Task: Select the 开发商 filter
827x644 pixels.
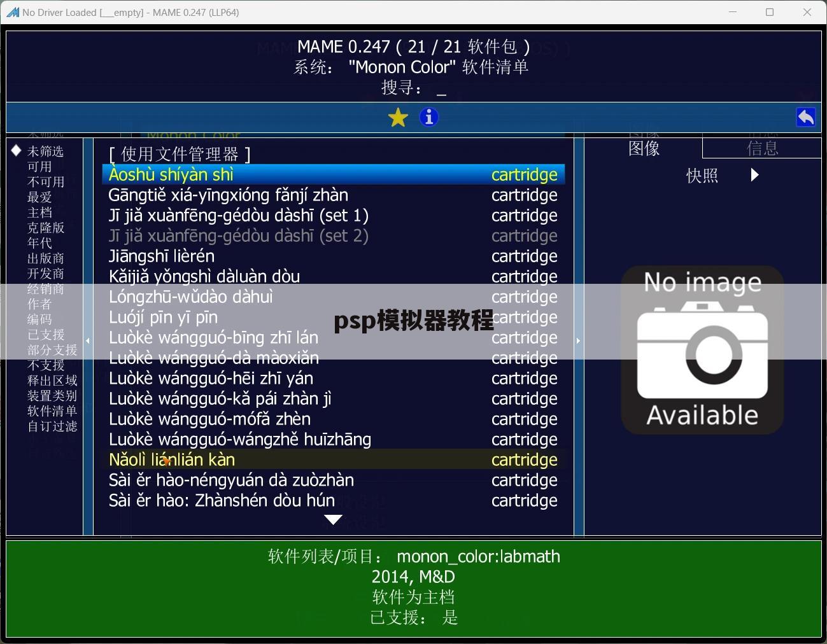Action: (x=45, y=274)
